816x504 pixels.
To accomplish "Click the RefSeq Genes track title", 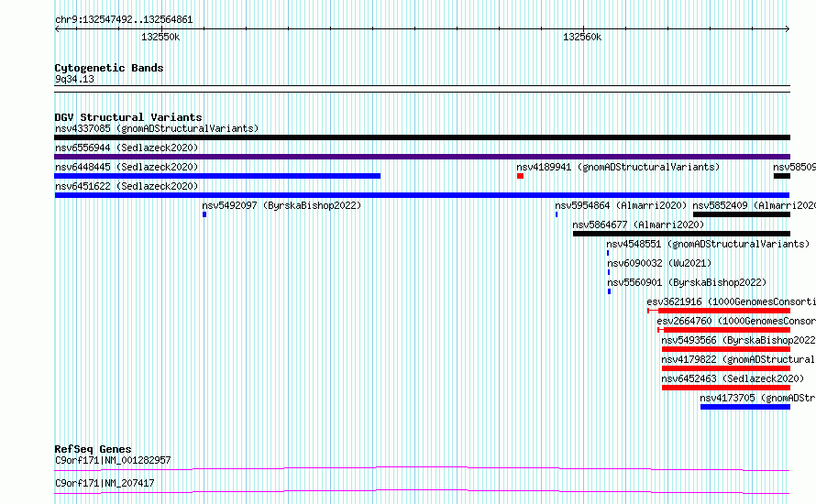I will coord(93,449).
